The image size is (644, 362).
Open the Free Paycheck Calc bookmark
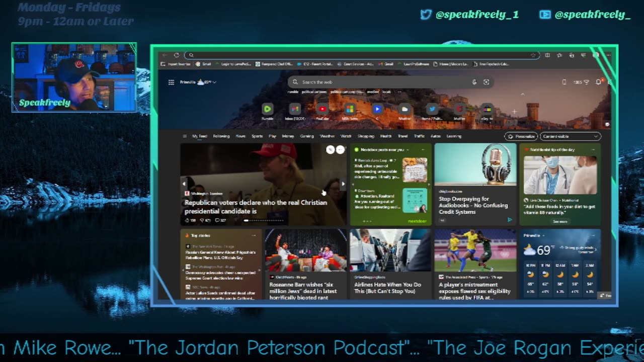[x=491, y=64]
